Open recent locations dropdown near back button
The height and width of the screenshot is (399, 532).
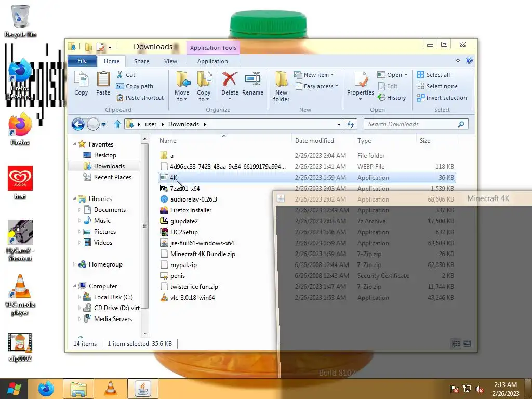pyautogui.click(x=103, y=125)
